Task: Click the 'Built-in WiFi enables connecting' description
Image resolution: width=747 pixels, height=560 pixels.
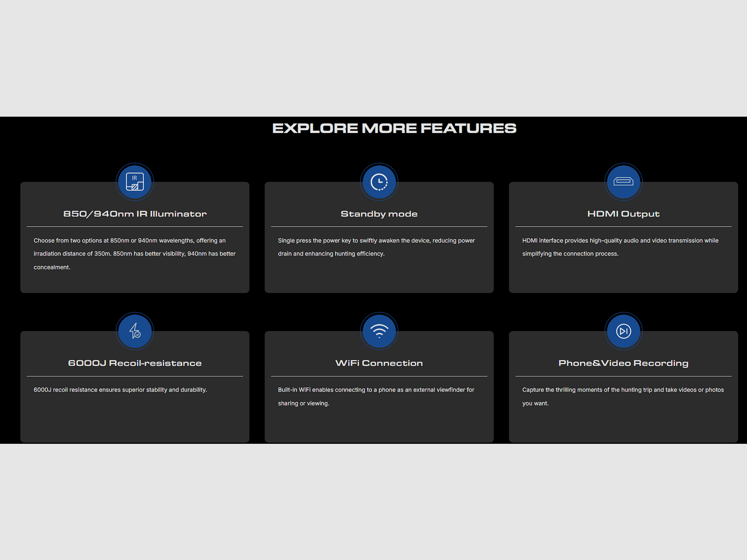Action: click(x=376, y=397)
